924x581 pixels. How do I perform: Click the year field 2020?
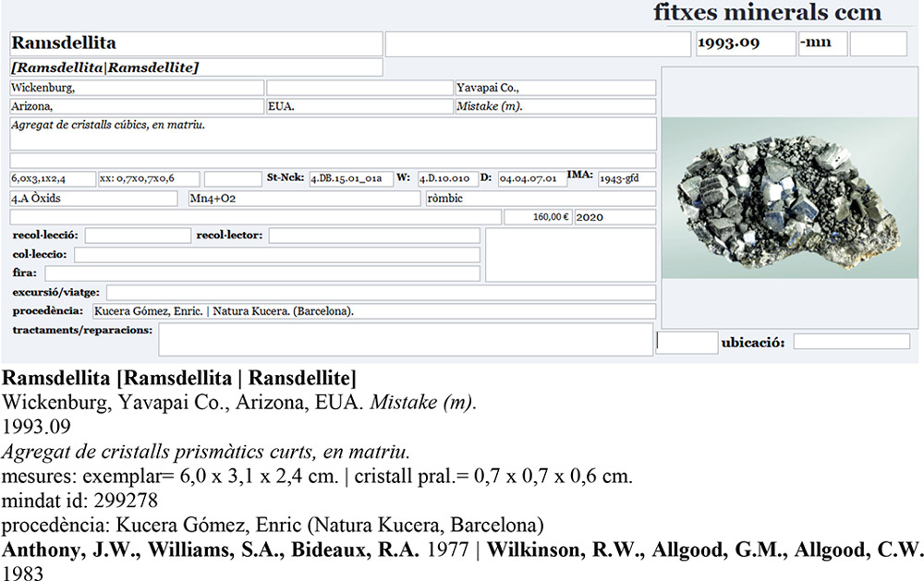[x=615, y=217]
